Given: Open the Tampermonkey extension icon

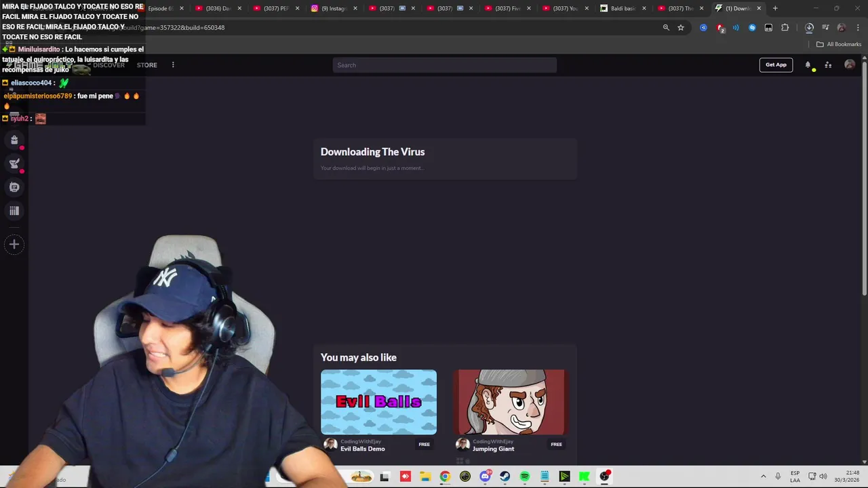Looking at the screenshot, I should 768,28.
